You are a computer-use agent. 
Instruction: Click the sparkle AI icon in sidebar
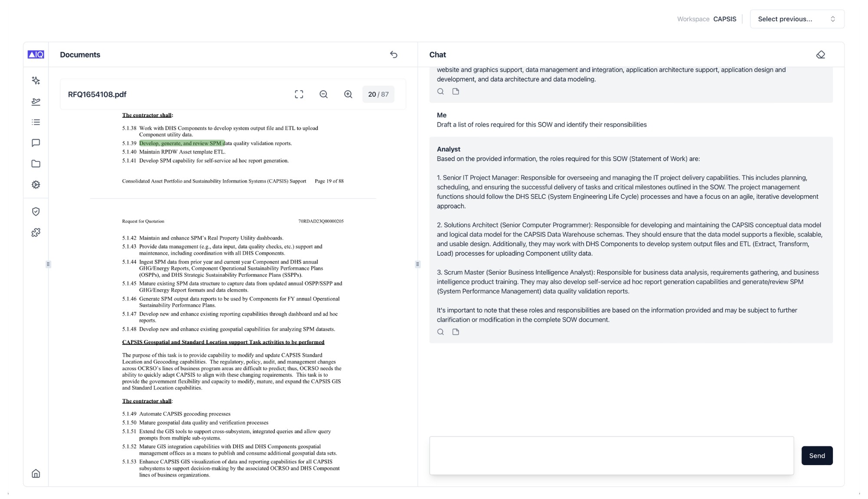(36, 81)
